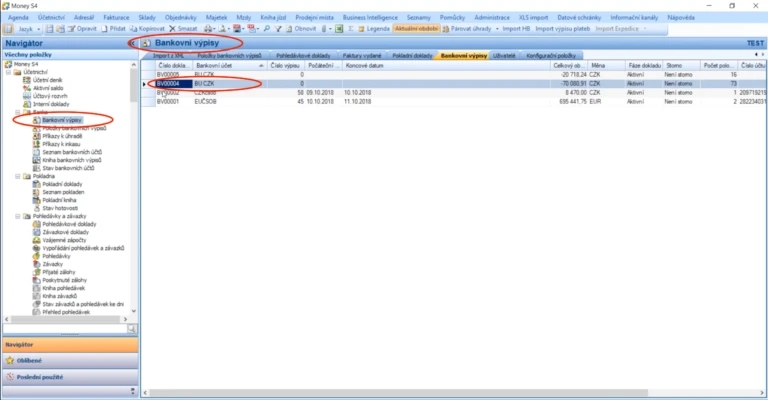
Task: Toggle the Legenda button
Action: pyautogui.click(x=374, y=29)
